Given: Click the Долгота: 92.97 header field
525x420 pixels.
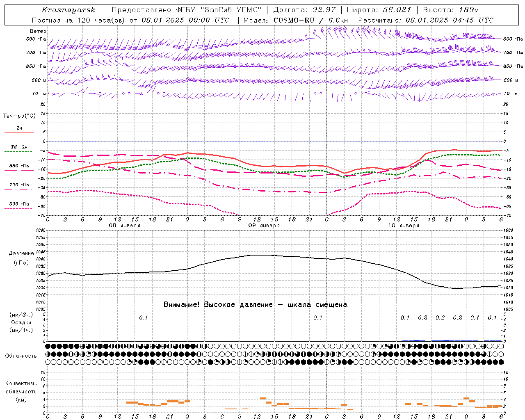Looking at the screenshot, I should click(304, 10).
